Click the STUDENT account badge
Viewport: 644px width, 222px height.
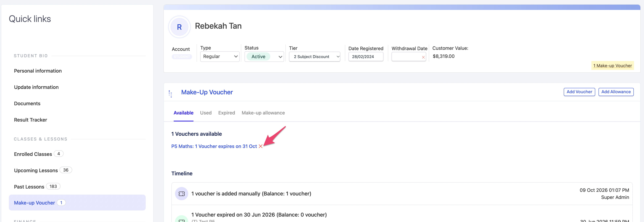pyautogui.click(x=182, y=57)
